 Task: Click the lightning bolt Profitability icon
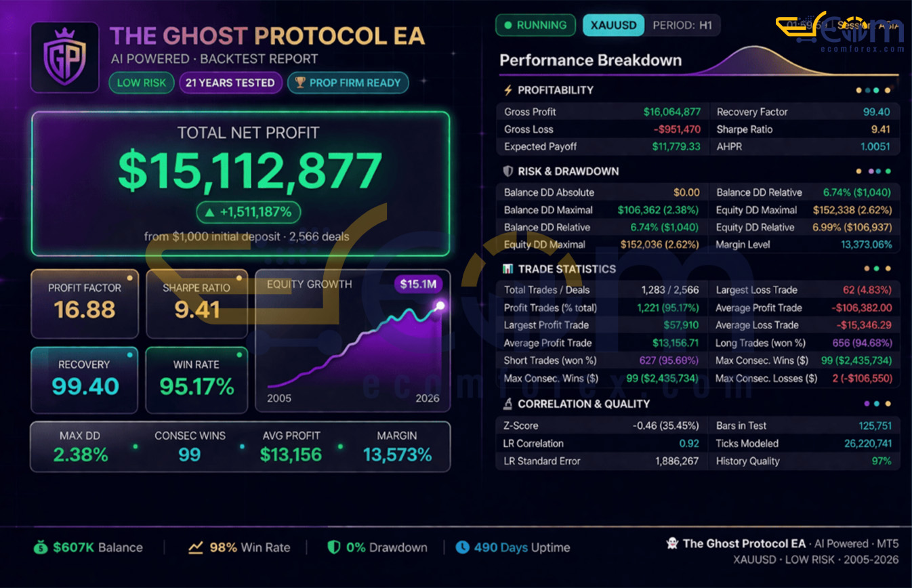(507, 90)
